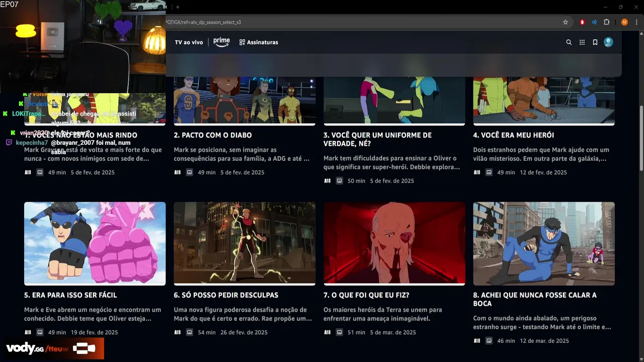Viewport: 644px width, 362px height.
Task: Click episode 8 description 'Com o mundo ainda abalado'
Action: click(x=542, y=323)
